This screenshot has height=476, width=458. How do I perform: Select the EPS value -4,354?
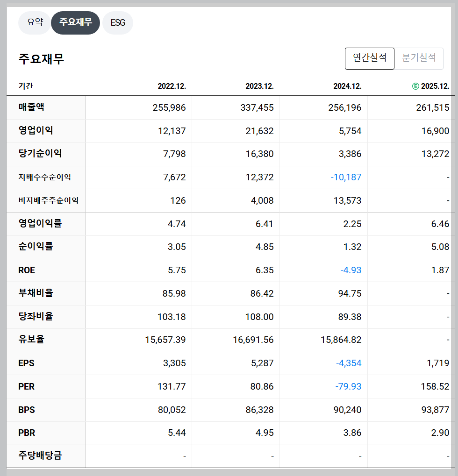pos(348,363)
